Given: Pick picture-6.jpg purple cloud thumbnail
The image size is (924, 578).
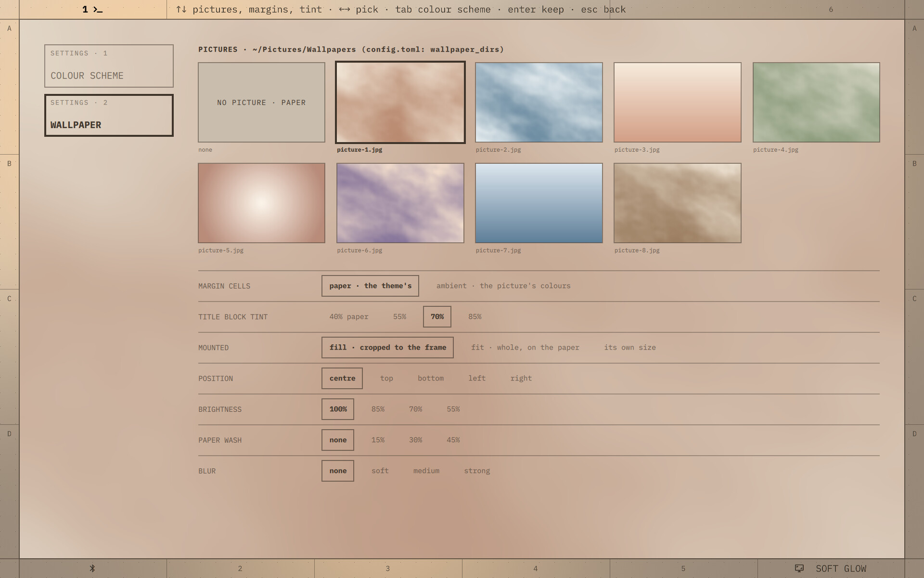Looking at the screenshot, I should (x=400, y=203).
